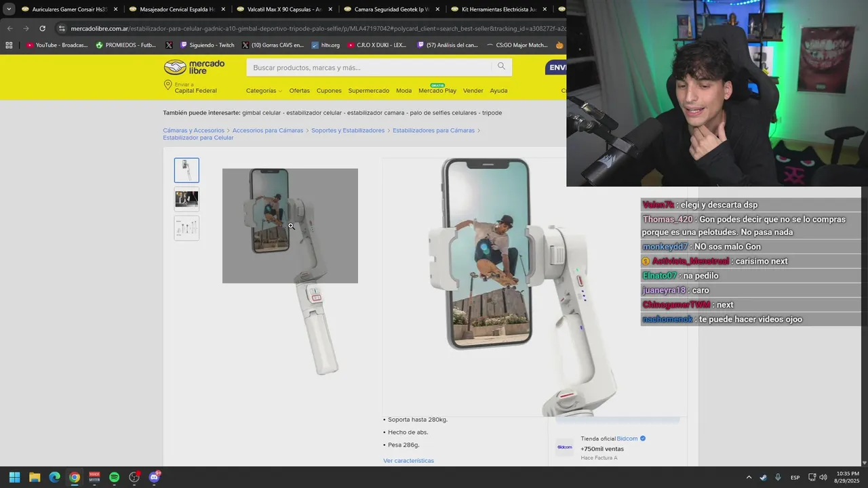Open the Bidcom official store link
This screenshot has width=868, height=488.
(627, 439)
